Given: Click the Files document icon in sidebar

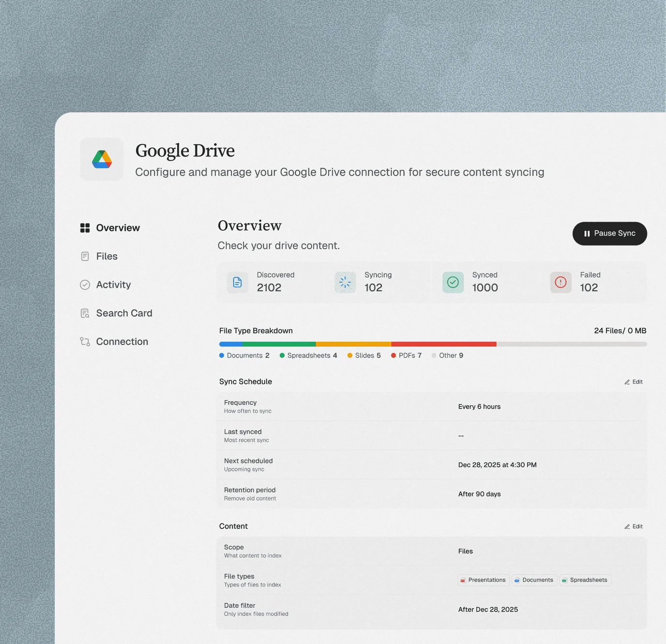Looking at the screenshot, I should (x=85, y=256).
